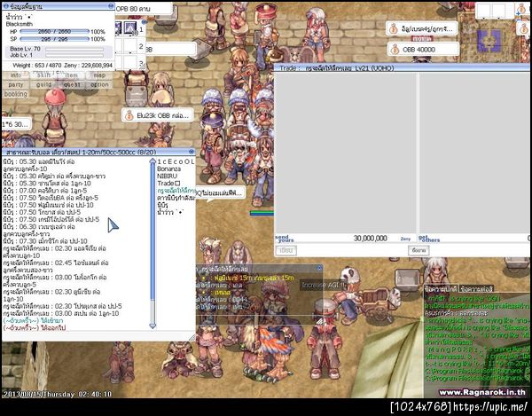Click the whisper window resize grip icon
This screenshot has width=532, height=416.
[319, 321]
